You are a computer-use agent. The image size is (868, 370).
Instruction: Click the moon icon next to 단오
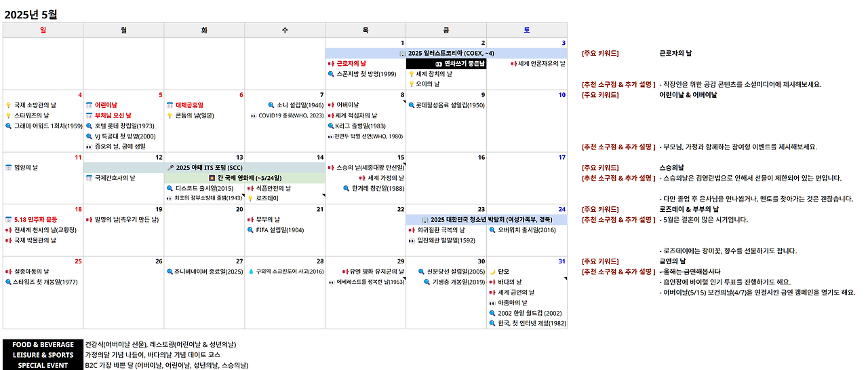coord(492,272)
